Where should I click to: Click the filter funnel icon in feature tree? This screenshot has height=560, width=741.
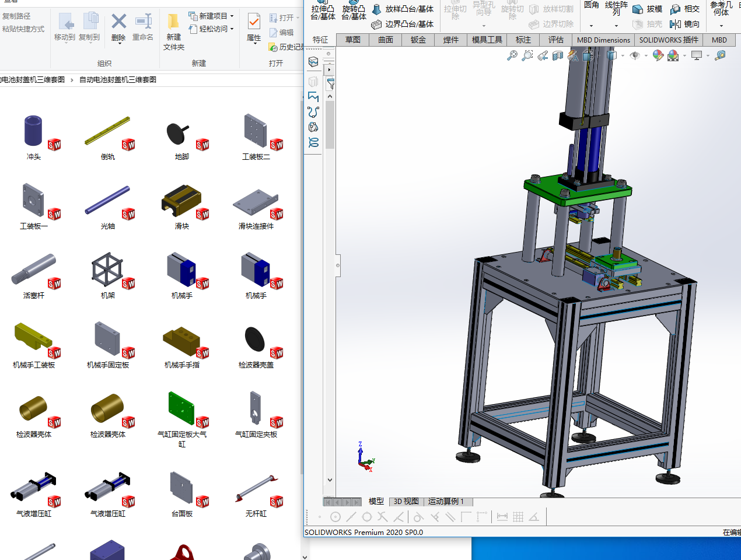330,84
